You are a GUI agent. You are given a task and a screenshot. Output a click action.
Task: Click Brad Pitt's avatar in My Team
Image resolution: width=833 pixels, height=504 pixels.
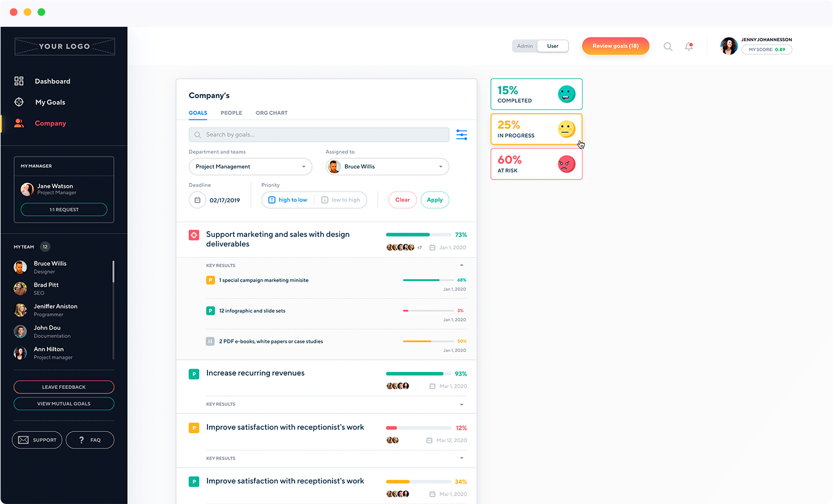tap(21, 288)
